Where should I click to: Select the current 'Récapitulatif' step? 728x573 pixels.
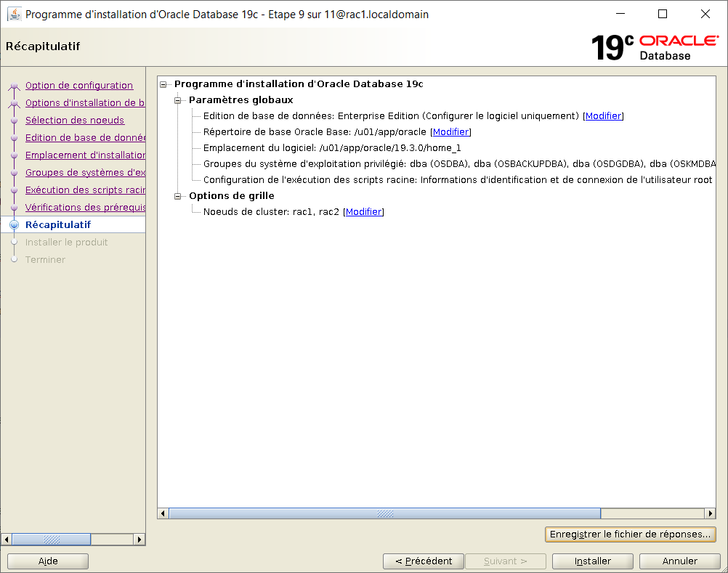(x=58, y=224)
